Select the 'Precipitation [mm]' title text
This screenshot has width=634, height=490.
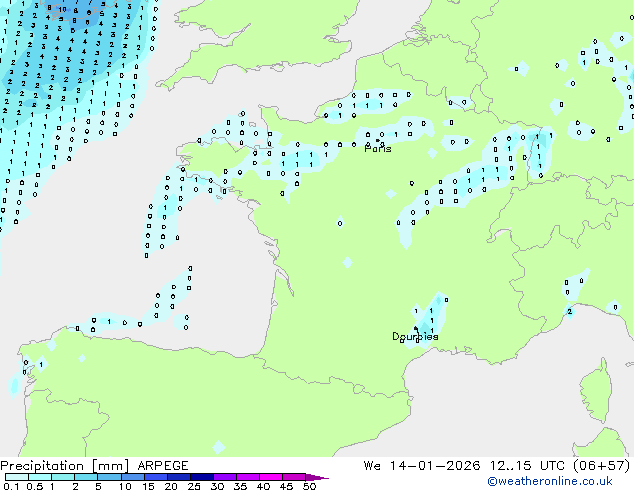(x=65, y=466)
